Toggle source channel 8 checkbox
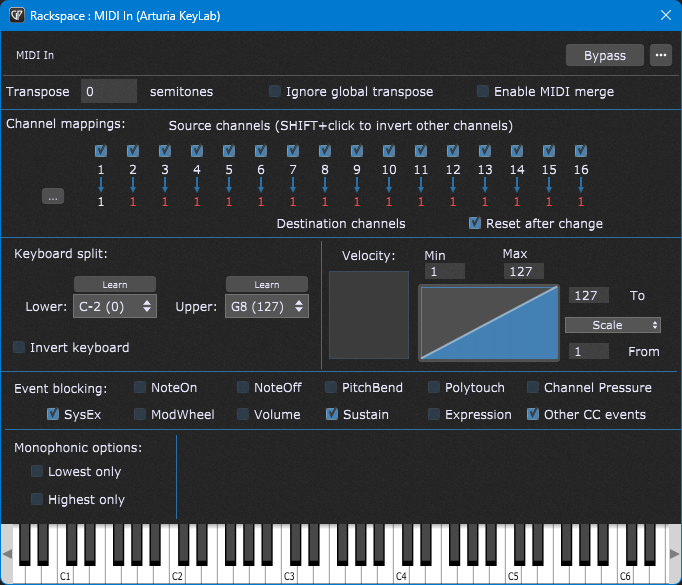This screenshot has width=682, height=585. (x=325, y=150)
